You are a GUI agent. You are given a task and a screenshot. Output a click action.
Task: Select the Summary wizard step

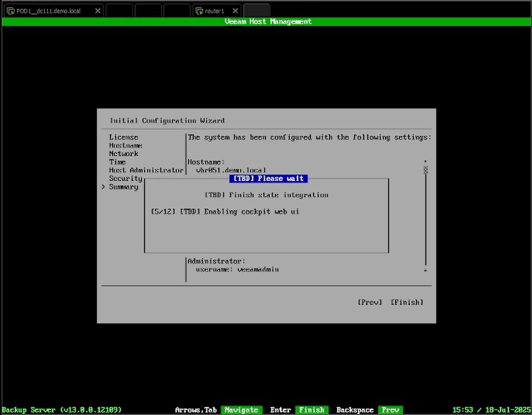(123, 187)
